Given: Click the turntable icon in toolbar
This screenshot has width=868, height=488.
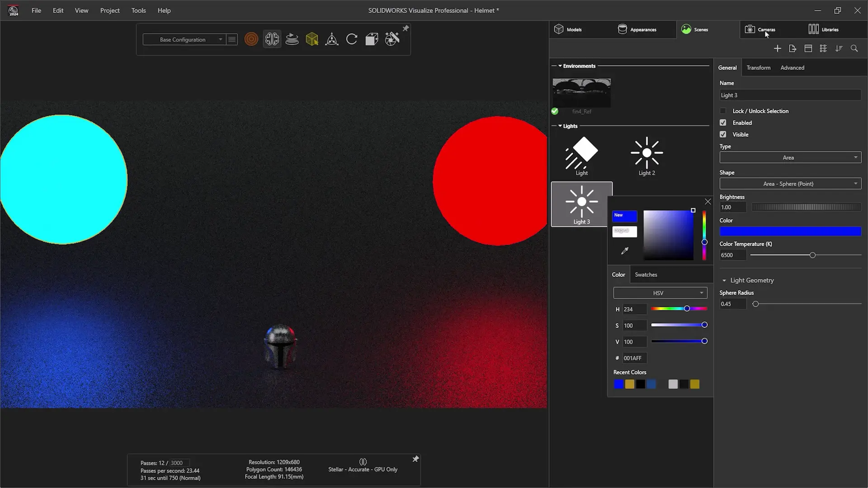Looking at the screenshot, I should (x=292, y=39).
